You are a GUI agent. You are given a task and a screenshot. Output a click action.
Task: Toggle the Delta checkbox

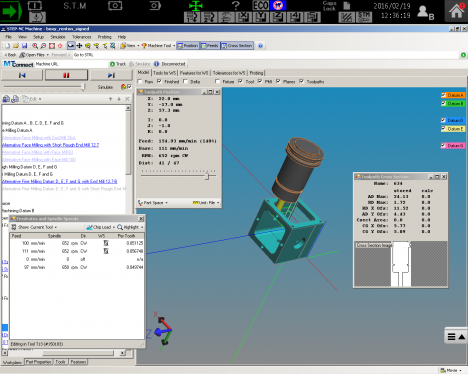click(x=185, y=81)
